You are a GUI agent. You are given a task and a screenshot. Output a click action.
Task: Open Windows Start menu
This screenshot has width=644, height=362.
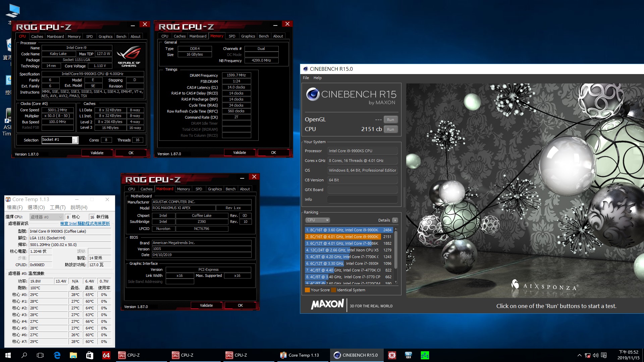pos(8,355)
